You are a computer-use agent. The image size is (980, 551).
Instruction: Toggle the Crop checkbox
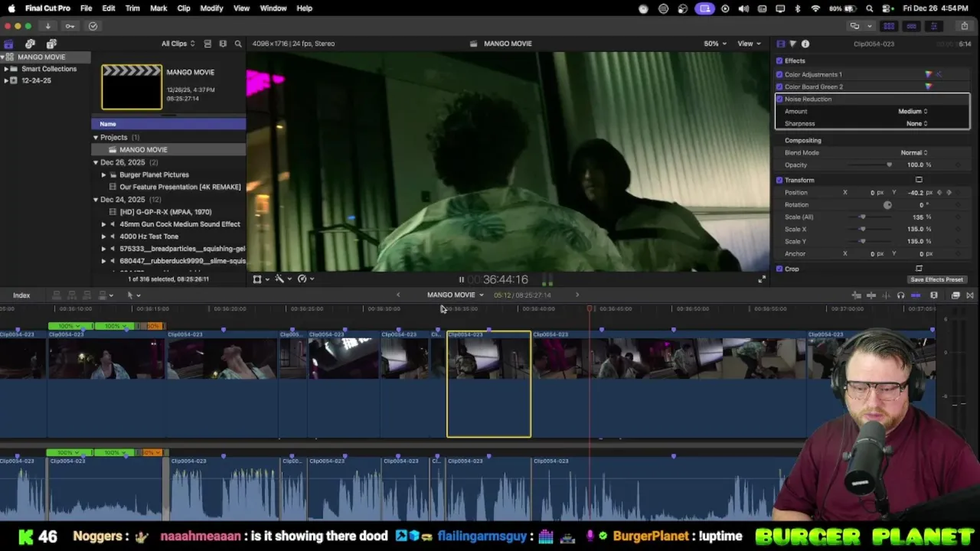(x=779, y=269)
